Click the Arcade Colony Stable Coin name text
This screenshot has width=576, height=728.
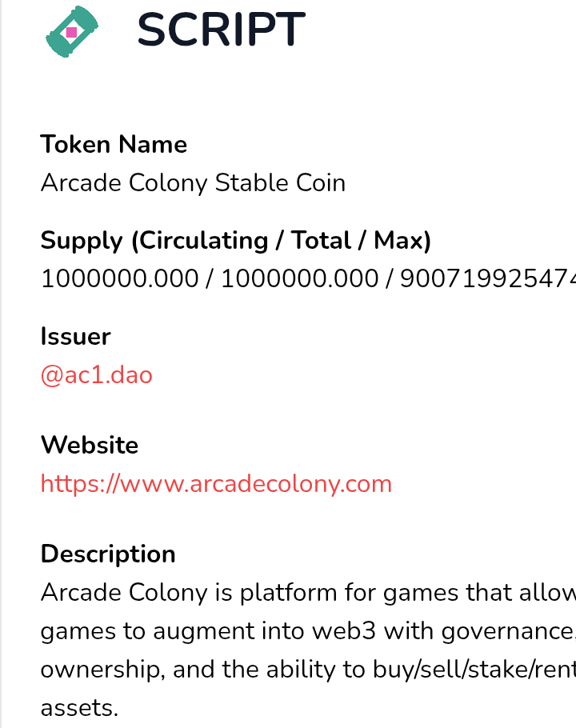coord(193,182)
